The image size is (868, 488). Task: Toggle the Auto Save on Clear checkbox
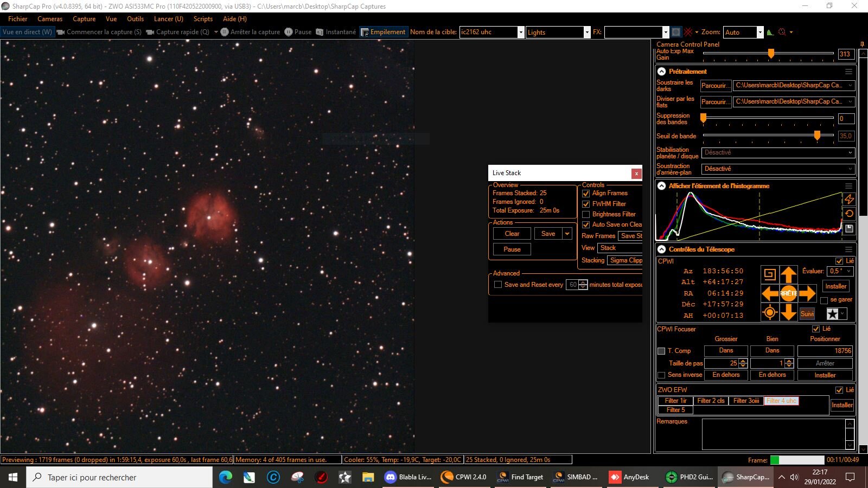[x=586, y=224]
